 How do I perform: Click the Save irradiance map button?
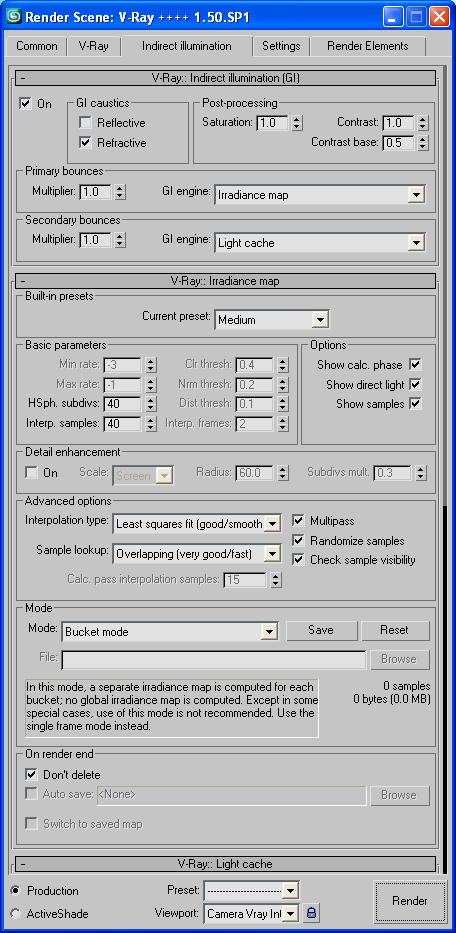(321, 630)
